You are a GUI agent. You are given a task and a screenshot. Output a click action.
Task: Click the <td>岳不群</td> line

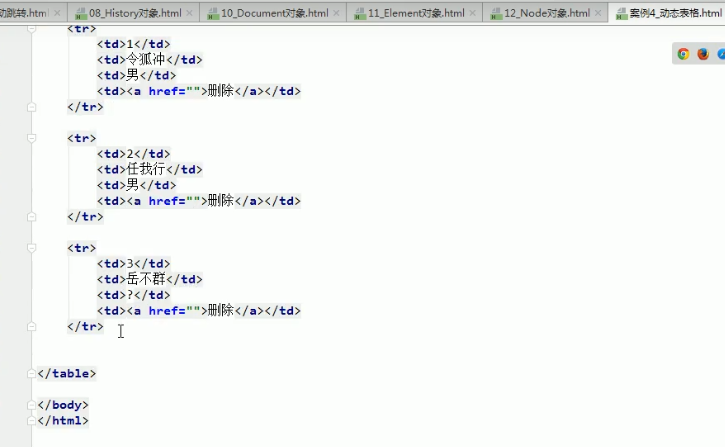(x=150, y=280)
